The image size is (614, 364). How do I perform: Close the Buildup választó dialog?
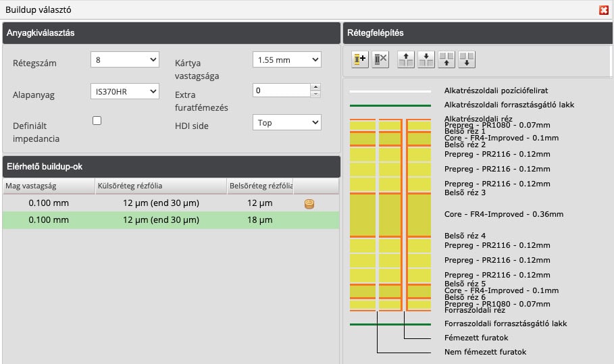pos(603,9)
